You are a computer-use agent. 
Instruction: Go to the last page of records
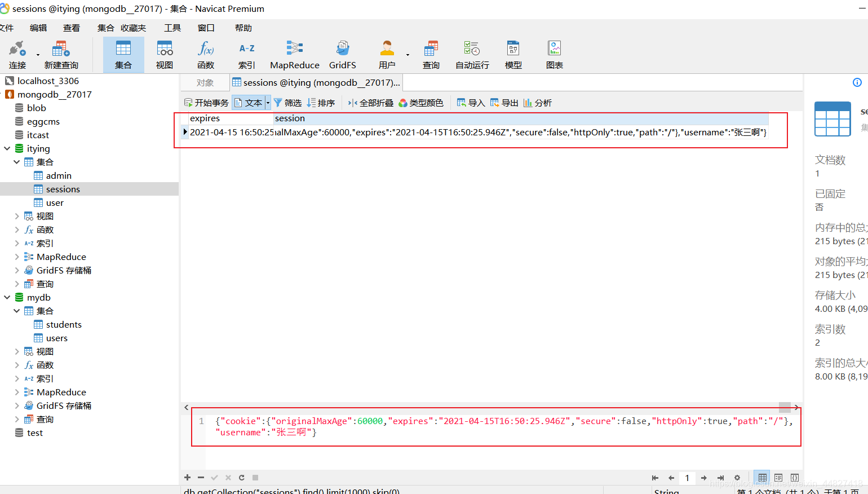click(x=720, y=478)
